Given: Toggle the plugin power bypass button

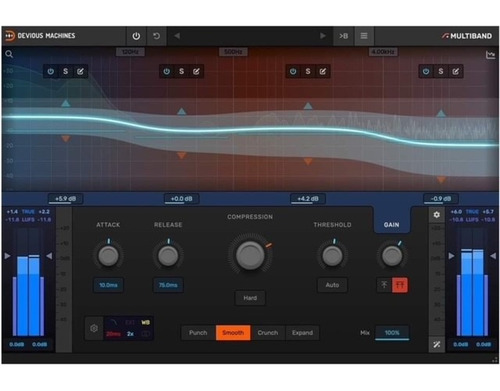Looking at the screenshot, I should 136,36.
